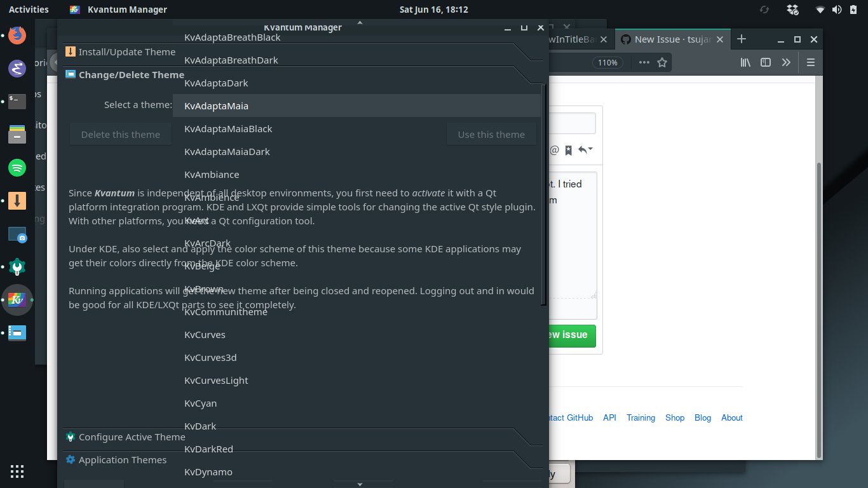Click the Dropbox icon in the system tray
868x488 pixels.
791,10
